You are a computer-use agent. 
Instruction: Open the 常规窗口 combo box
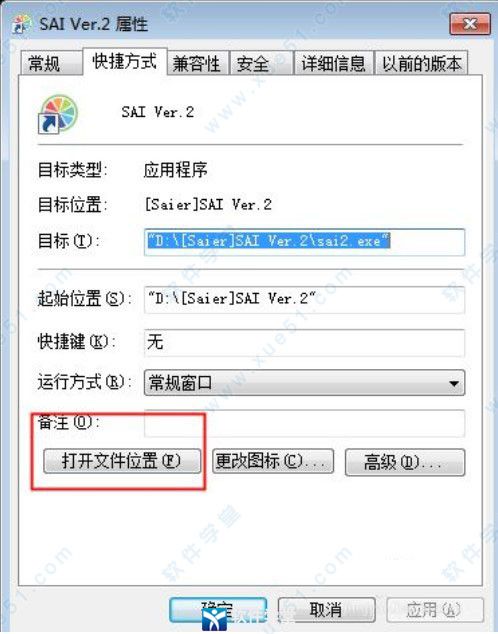tap(304, 383)
